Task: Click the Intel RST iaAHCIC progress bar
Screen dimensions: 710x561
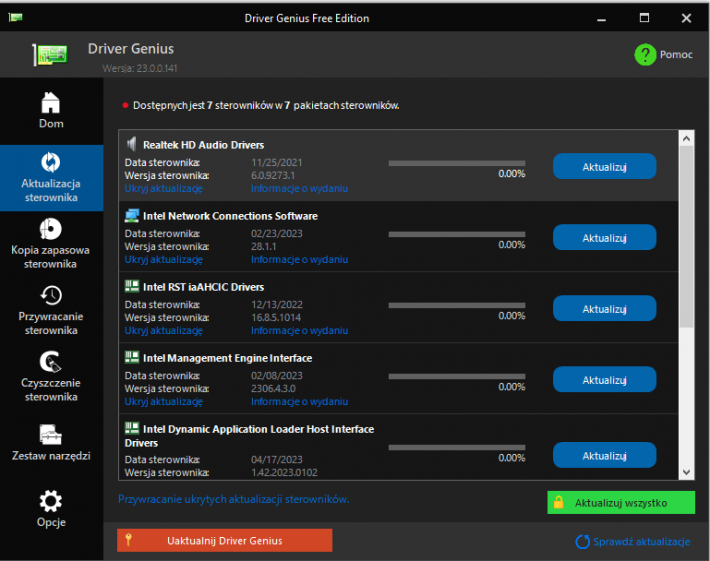Action: (x=457, y=305)
